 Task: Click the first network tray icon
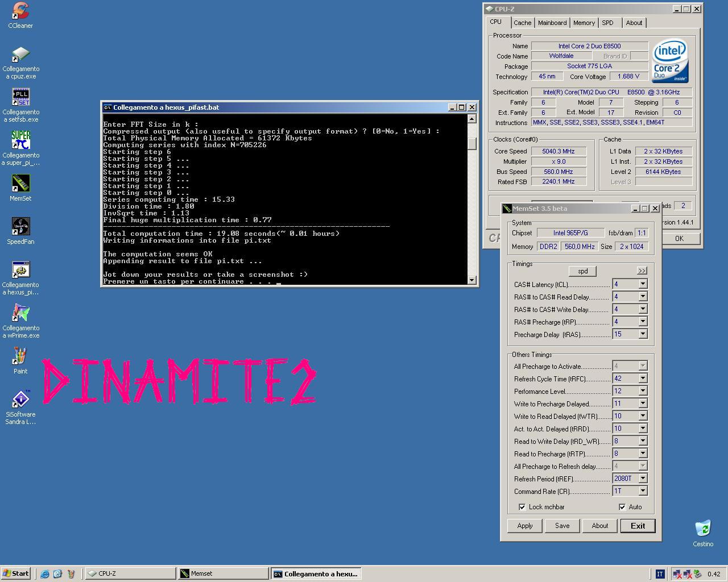pos(677,574)
